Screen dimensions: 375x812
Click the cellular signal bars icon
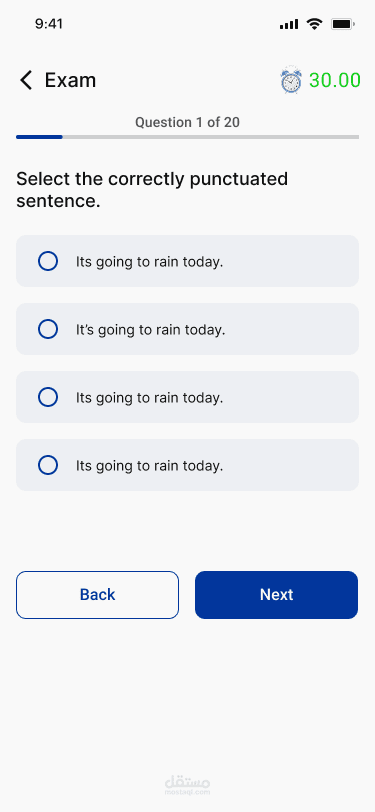coord(289,24)
